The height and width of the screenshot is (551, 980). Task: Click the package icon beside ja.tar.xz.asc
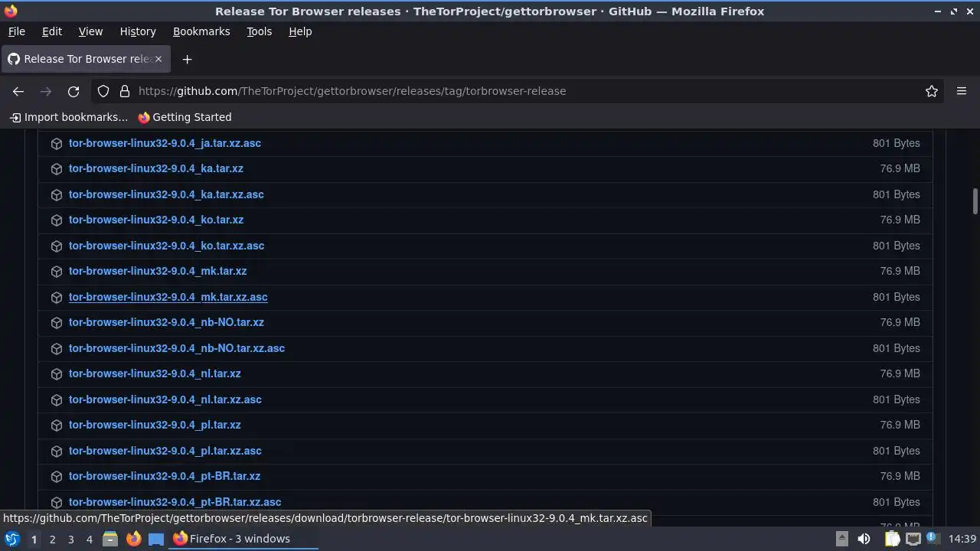[56, 143]
